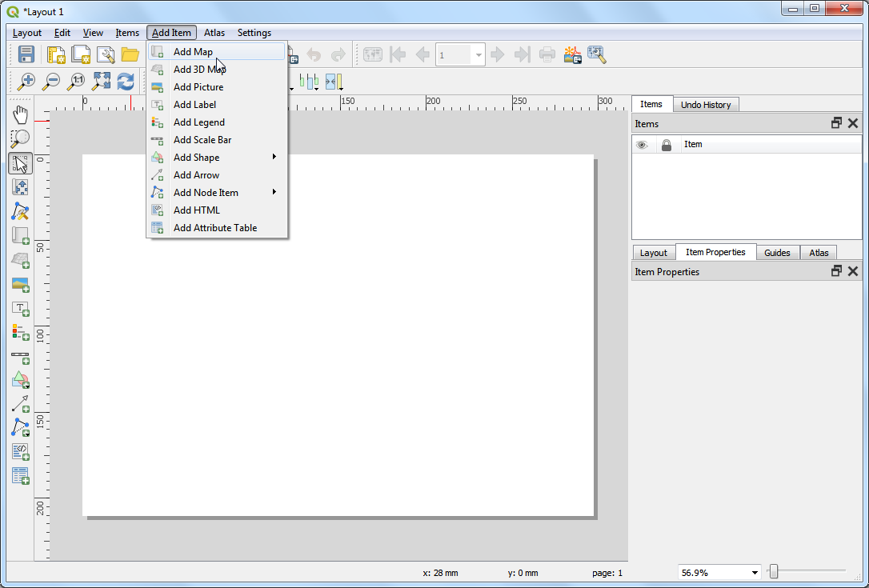
Task: Click the Add Label tool in the toolbox
Action: pyautogui.click(x=21, y=308)
